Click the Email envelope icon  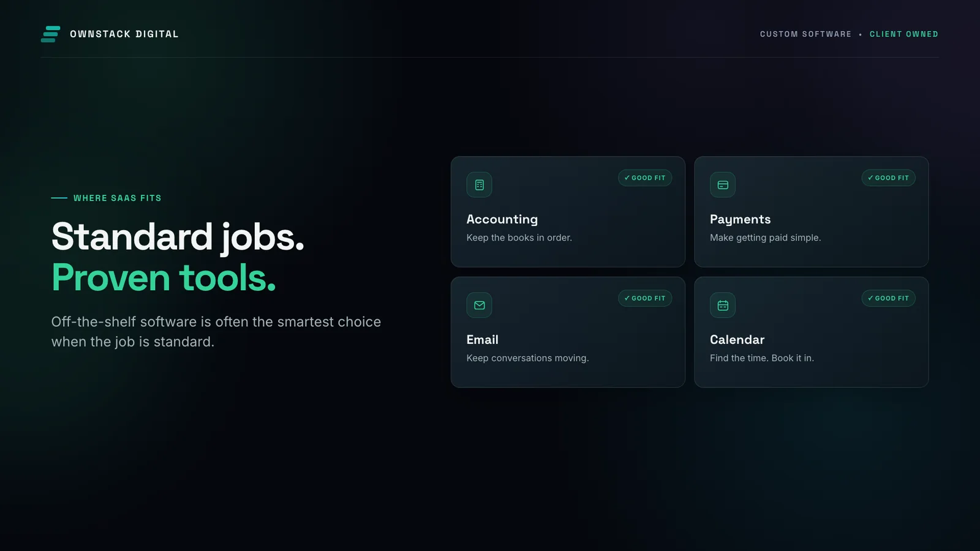(479, 305)
